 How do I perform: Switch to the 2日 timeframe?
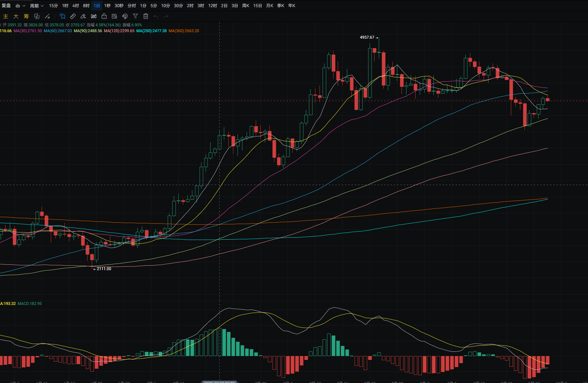[224, 6]
